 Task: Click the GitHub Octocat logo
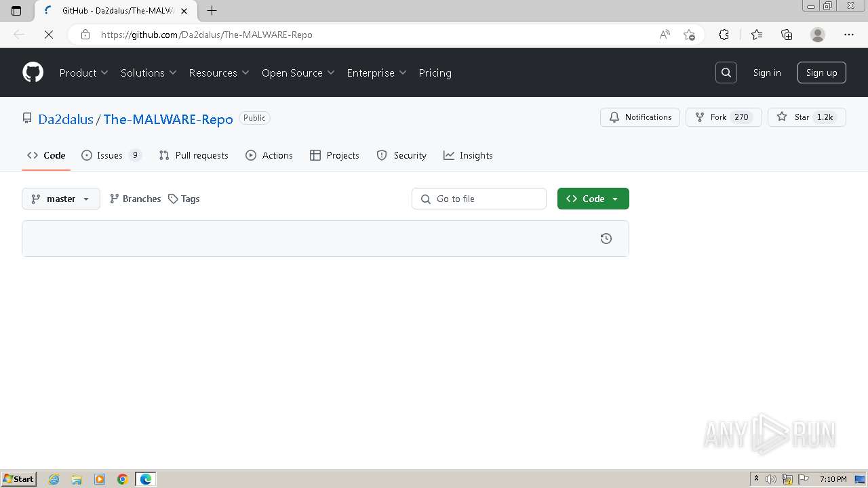[33, 73]
